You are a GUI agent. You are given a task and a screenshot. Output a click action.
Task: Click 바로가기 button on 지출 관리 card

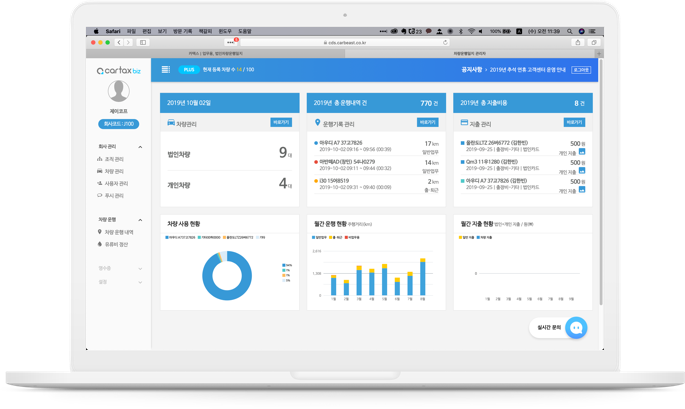click(574, 123)
